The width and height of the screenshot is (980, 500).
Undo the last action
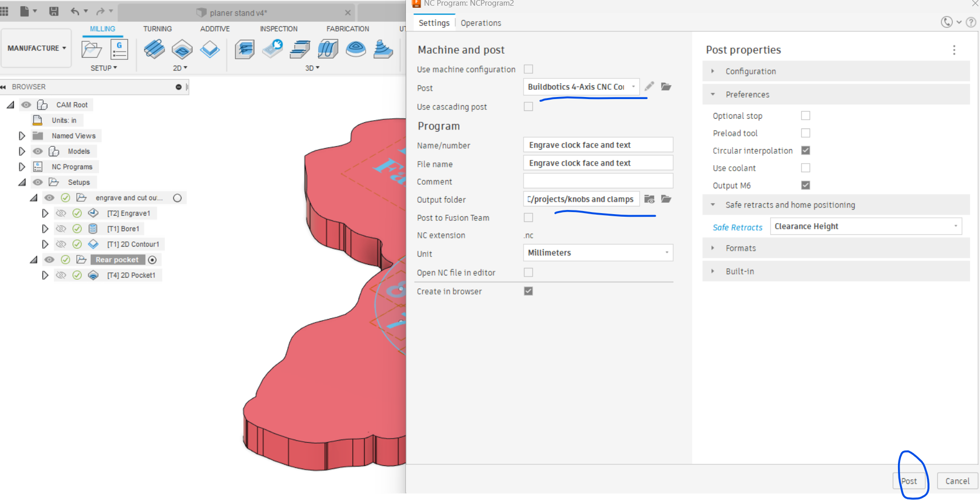click(75, 11)
